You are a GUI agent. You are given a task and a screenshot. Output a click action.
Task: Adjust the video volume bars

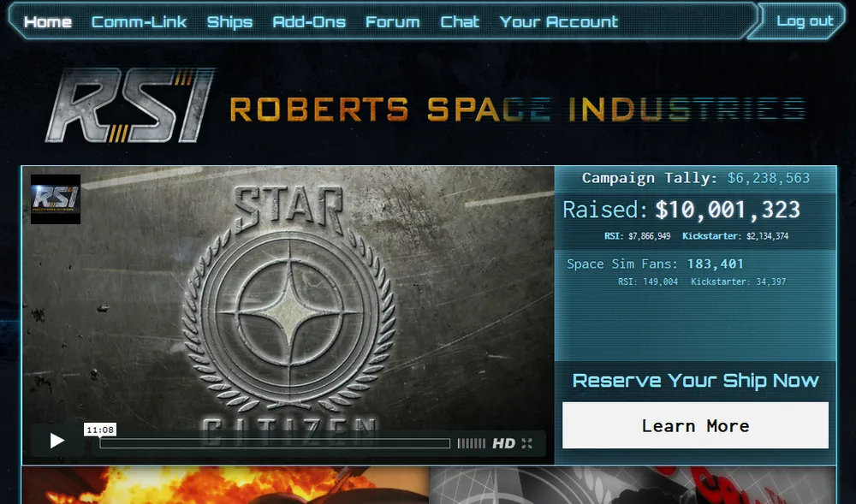pyautogui.click(x=471, y=443)
